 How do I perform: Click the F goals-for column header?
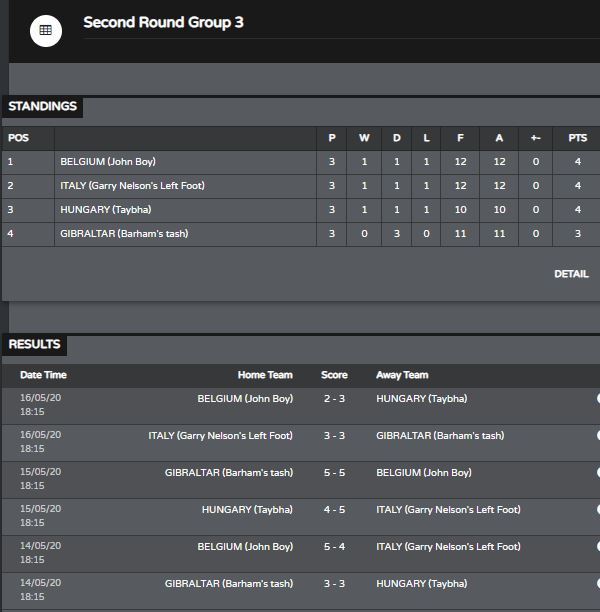(460, 138)
